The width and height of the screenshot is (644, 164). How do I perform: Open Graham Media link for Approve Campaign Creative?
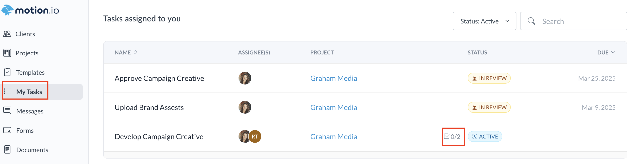[x=334, y=78]
